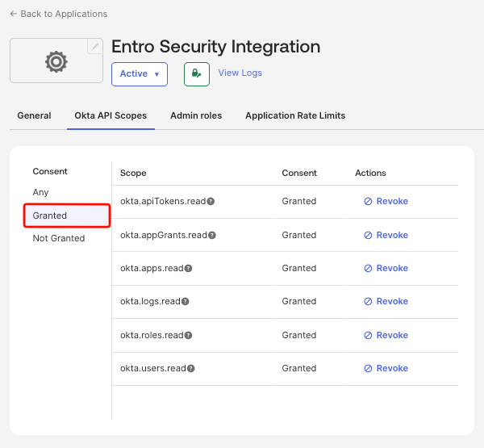Click the Actions column header
The width and height of the screenshot is (484, 448).
pyautogui.click(x=370, y=173)
